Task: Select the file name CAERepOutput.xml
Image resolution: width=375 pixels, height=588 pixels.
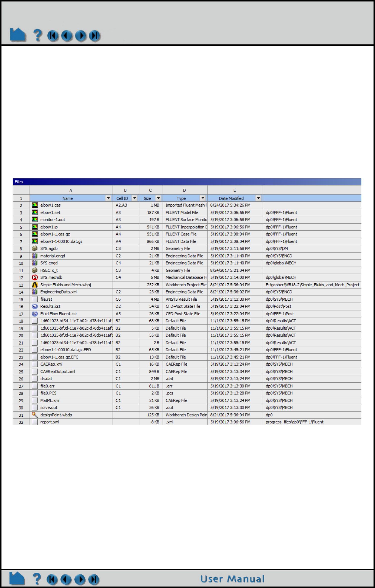Action: (x=58, y=372)
